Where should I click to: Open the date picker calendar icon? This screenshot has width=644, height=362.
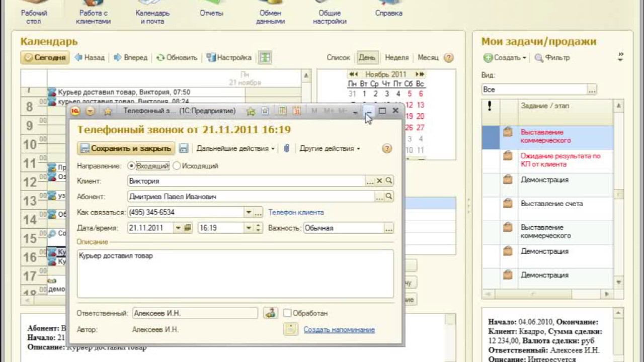coord(188,228)
